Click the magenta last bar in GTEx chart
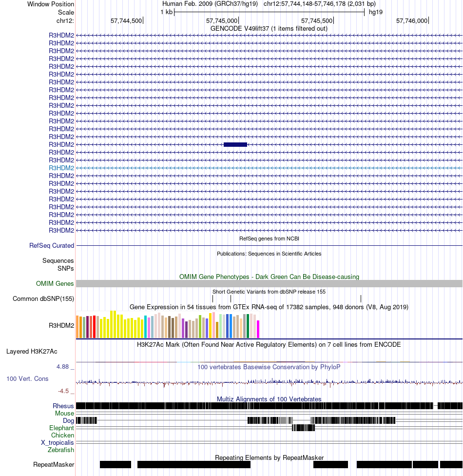The image size is (463, 476). (x=258, y=329)
